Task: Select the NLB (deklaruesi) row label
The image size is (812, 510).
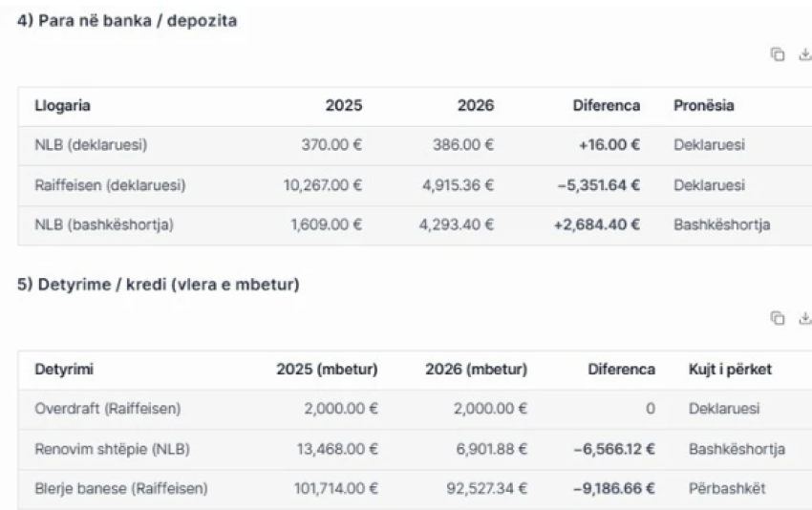Action: [91, 145]
